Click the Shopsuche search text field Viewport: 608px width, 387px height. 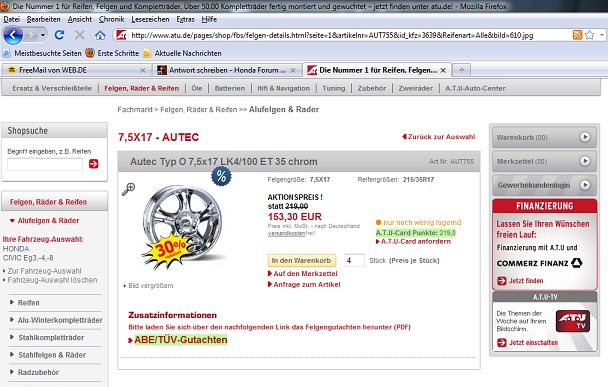pos(45,164)
